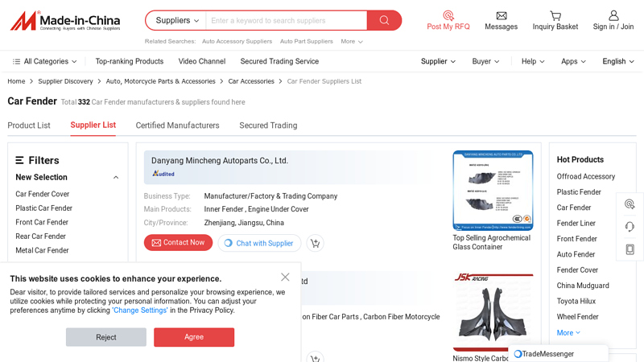This screenshot has height=362, width=644.
Task: Click the Sign in / Join person icon
Action: (x=613, y=15)
